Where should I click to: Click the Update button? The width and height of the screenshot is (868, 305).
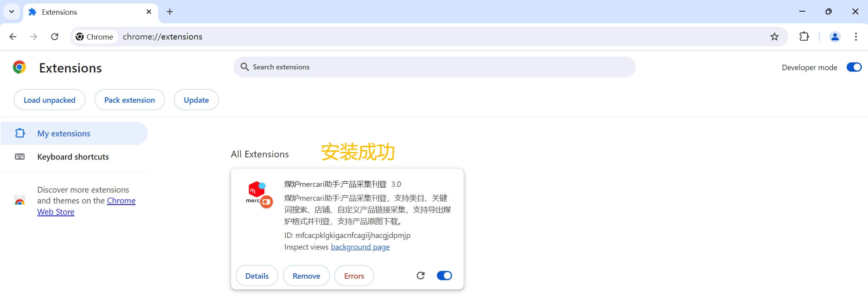(196, 100)
